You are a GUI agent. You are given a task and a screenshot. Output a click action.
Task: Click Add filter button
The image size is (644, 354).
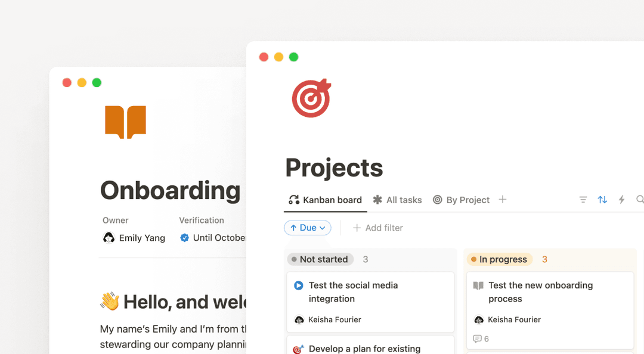coord(378,228)
